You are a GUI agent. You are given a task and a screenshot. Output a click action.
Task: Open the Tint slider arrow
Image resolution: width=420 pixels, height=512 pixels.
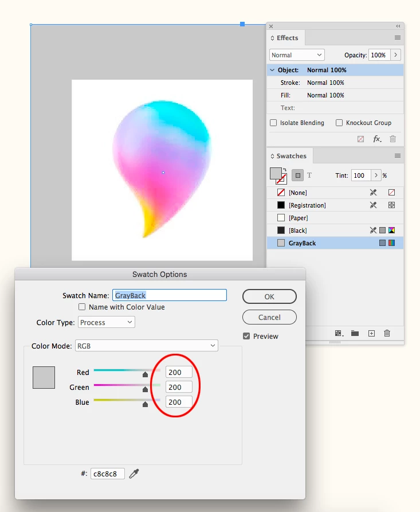coord(376,175)
